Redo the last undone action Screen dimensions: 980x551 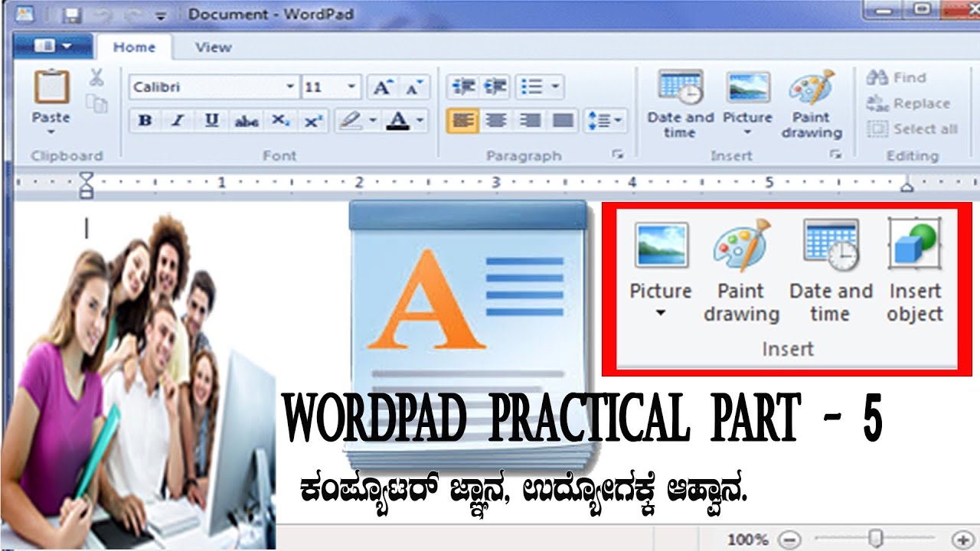coord(132,15)
